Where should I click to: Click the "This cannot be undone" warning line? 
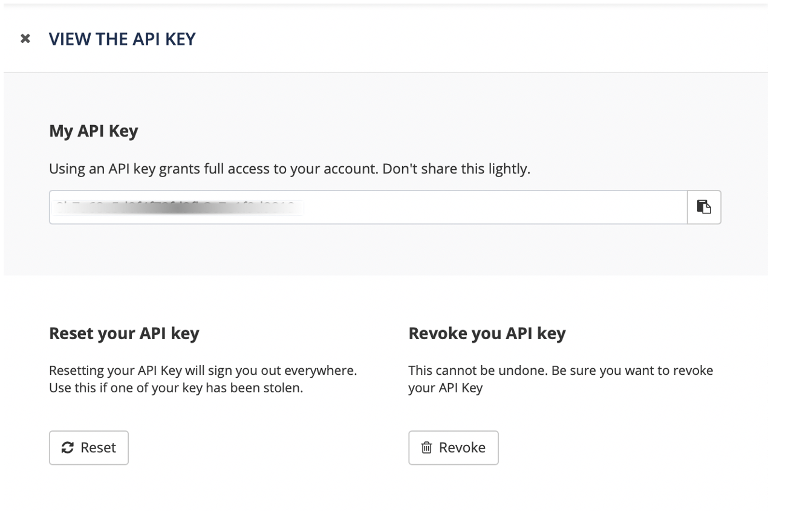click(x=561, y=370)
